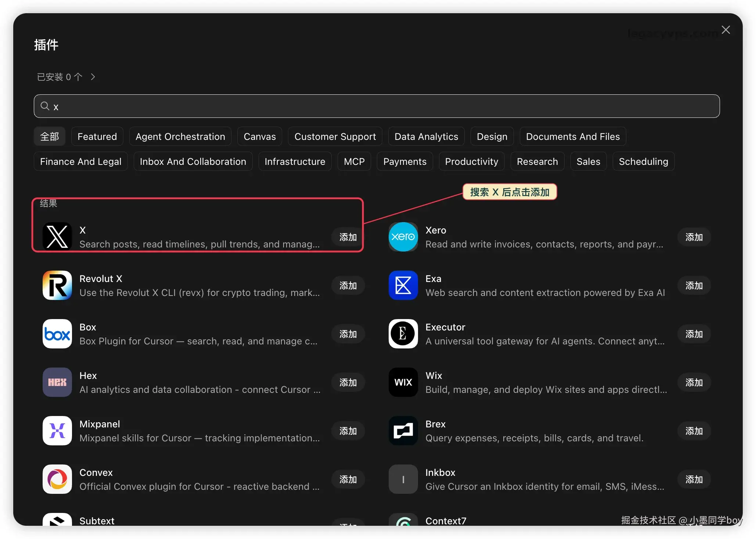Click the Brex plugin icon

point(403,431)
